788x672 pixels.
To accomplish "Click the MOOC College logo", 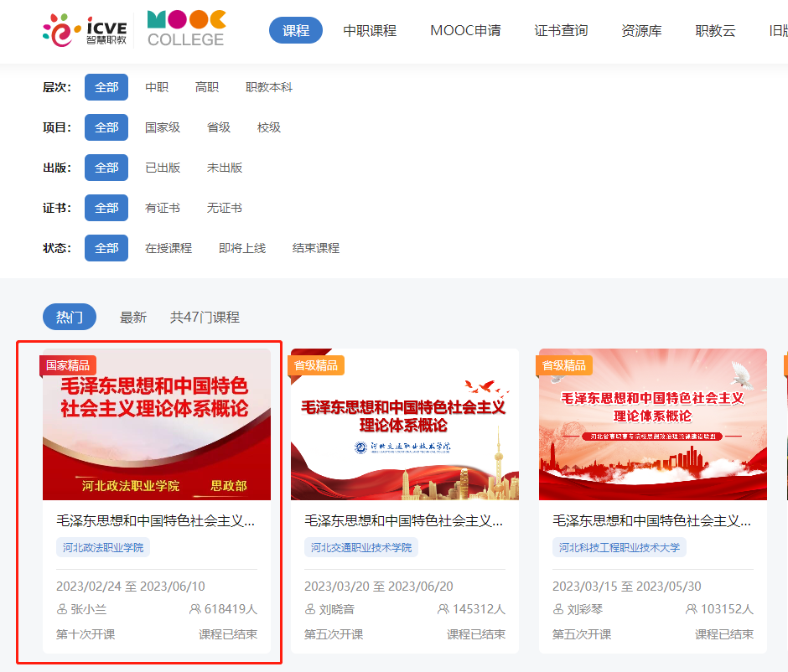I will (186, 29).
